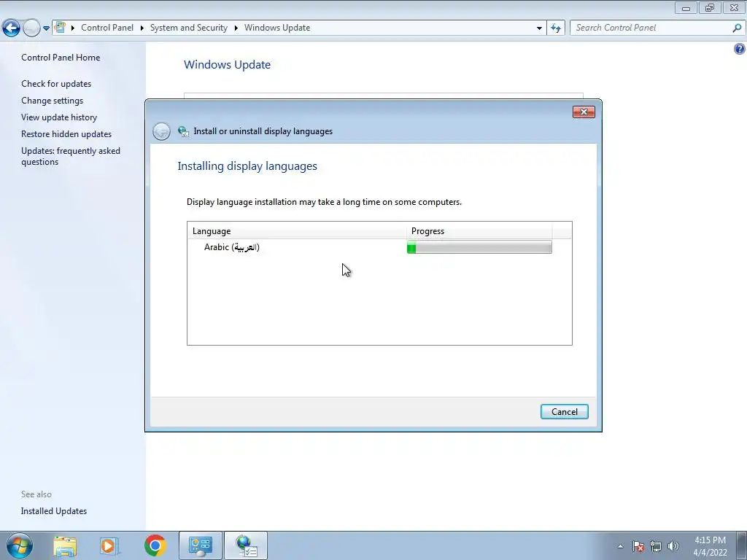Viewport: 747px width, 560px height.
Task: Select Windows Update breadcrumb
Action: coord(277,28)
